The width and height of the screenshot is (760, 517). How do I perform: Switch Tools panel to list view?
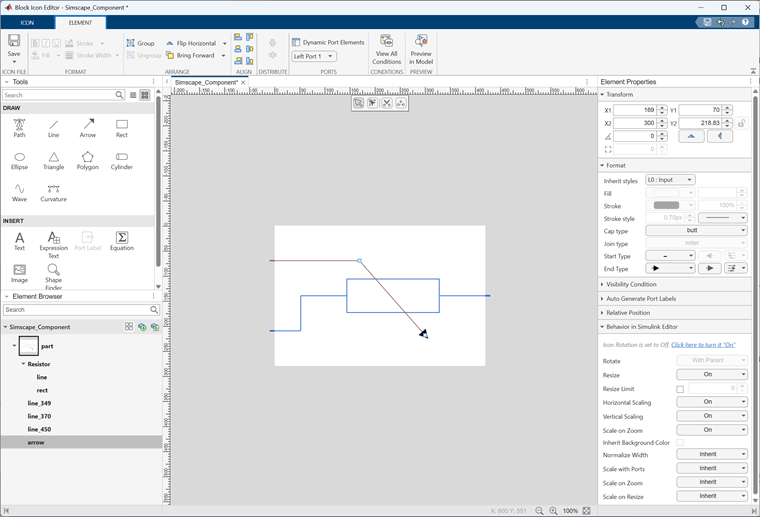pos(133,95)
